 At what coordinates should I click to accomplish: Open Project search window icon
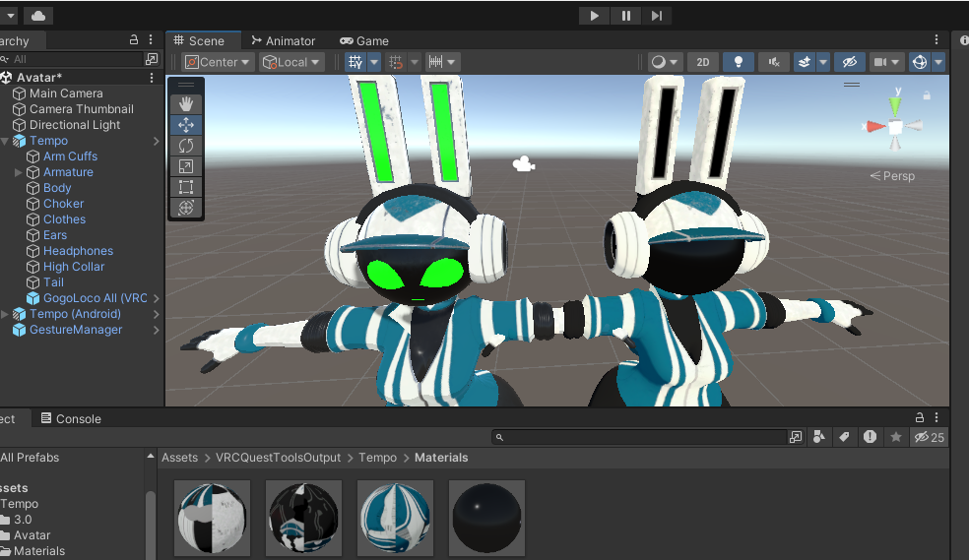(796, 437)
